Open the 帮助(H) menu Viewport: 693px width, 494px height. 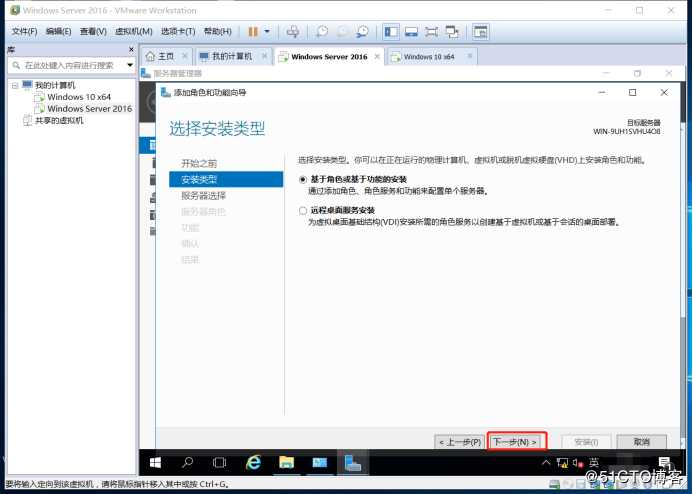click(217, 32)
